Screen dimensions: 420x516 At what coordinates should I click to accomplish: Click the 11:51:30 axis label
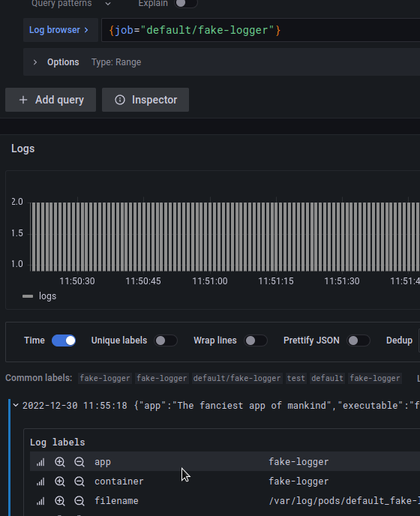pyautogui.click(x=342, y=281)
